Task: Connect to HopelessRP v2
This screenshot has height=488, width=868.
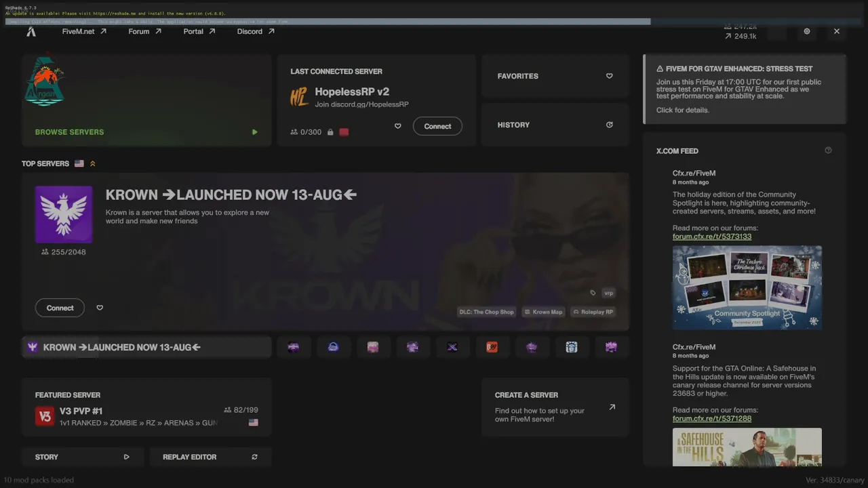Action: point(437,126)
